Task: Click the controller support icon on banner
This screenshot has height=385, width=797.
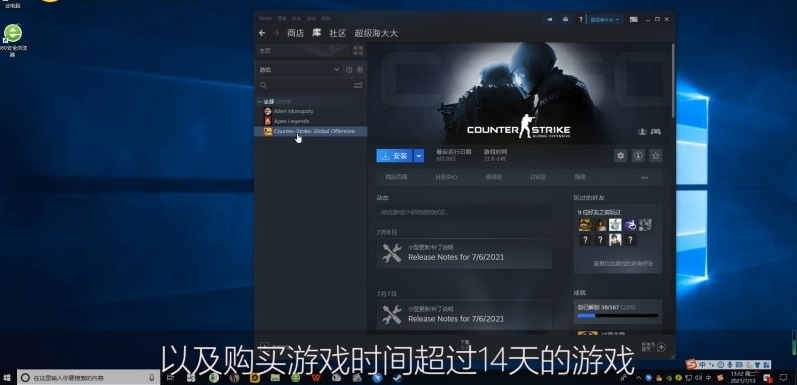Action: click(656, 132)
